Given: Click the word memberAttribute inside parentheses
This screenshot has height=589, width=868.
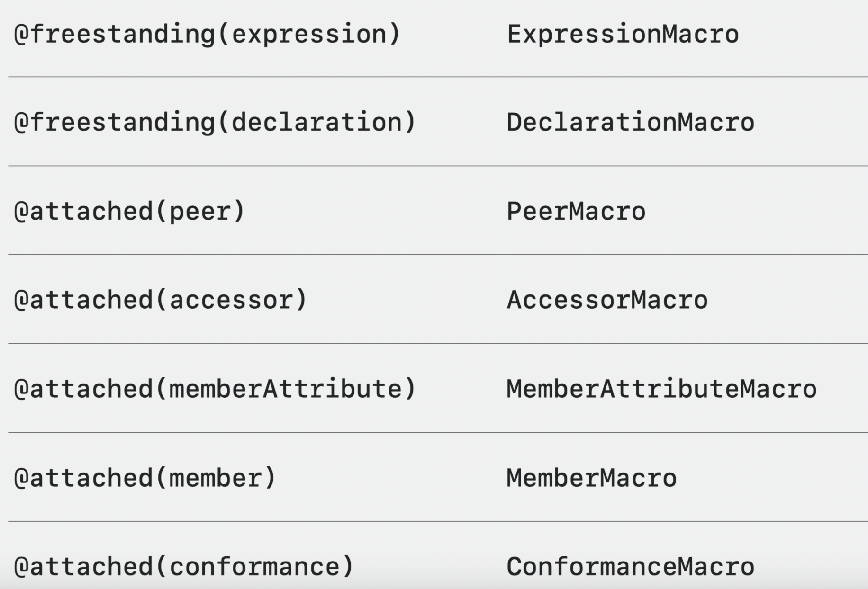Looking at the screenshot, I should [286, 389].
